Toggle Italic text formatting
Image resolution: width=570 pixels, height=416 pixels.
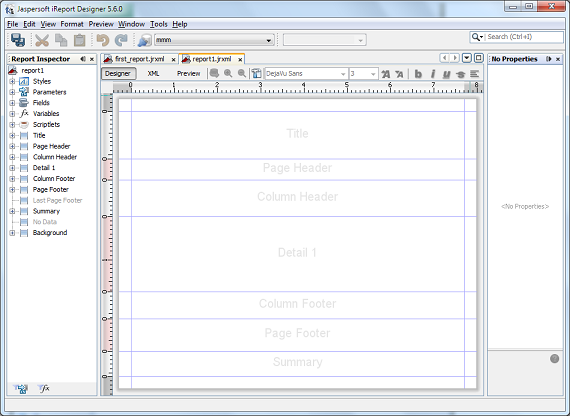click(433, 74)
